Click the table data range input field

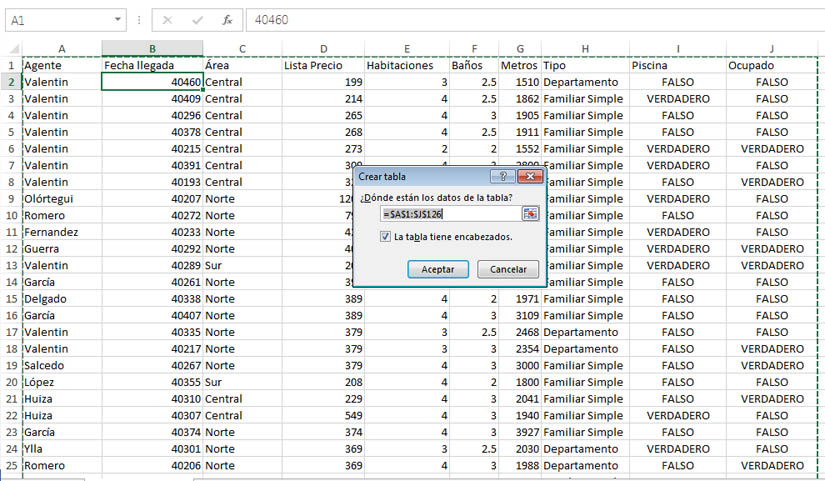click(449, 214)
